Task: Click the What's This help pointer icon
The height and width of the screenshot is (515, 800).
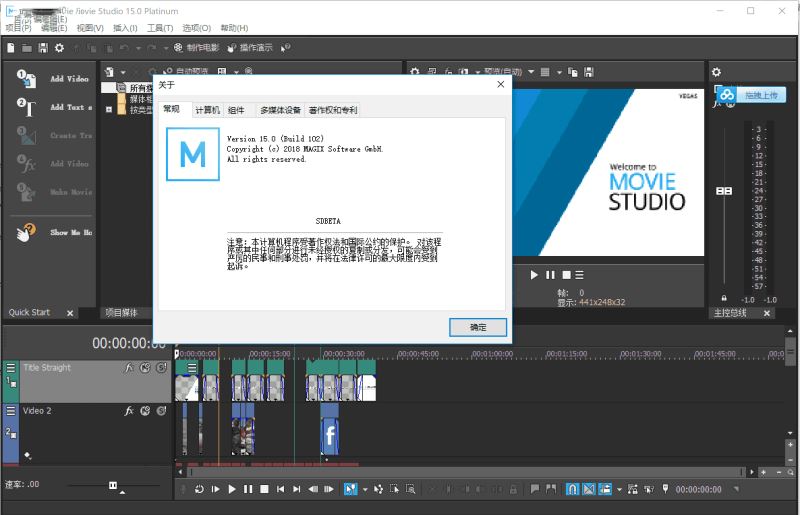Action: coord(285,48)
